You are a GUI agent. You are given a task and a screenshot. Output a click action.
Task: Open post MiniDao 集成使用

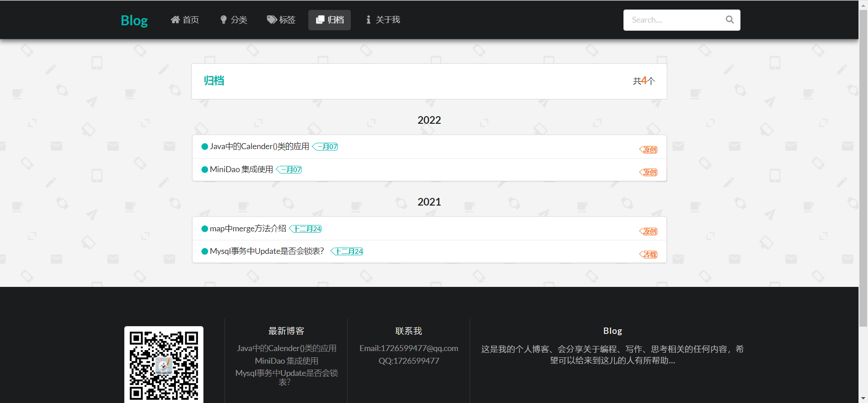pos(241,169)
